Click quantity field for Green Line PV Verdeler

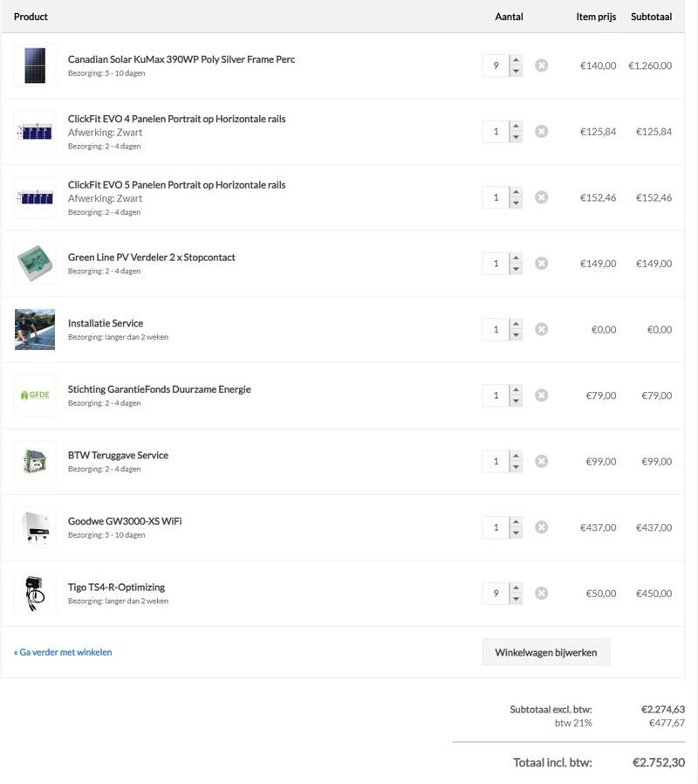coord(496,264)
